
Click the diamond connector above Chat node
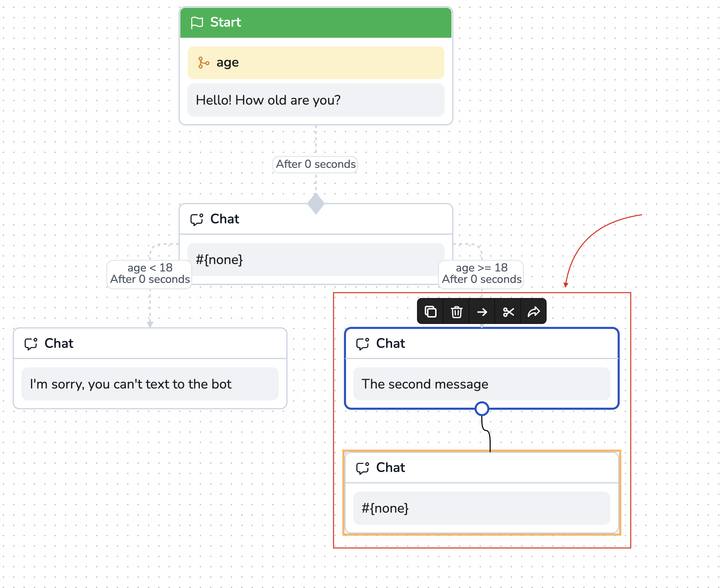tap(316, 204)
